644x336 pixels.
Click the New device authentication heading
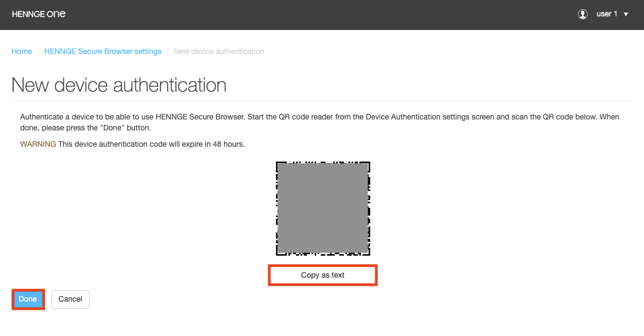pos(119,85)
